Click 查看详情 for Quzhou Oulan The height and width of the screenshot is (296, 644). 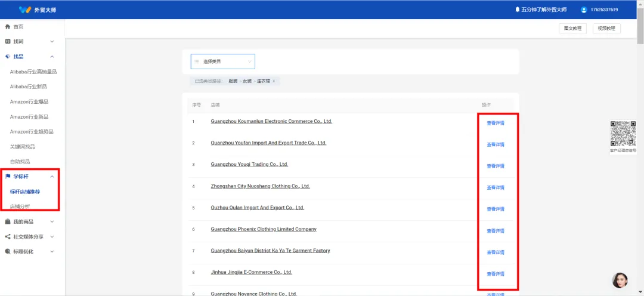point(496,209)
